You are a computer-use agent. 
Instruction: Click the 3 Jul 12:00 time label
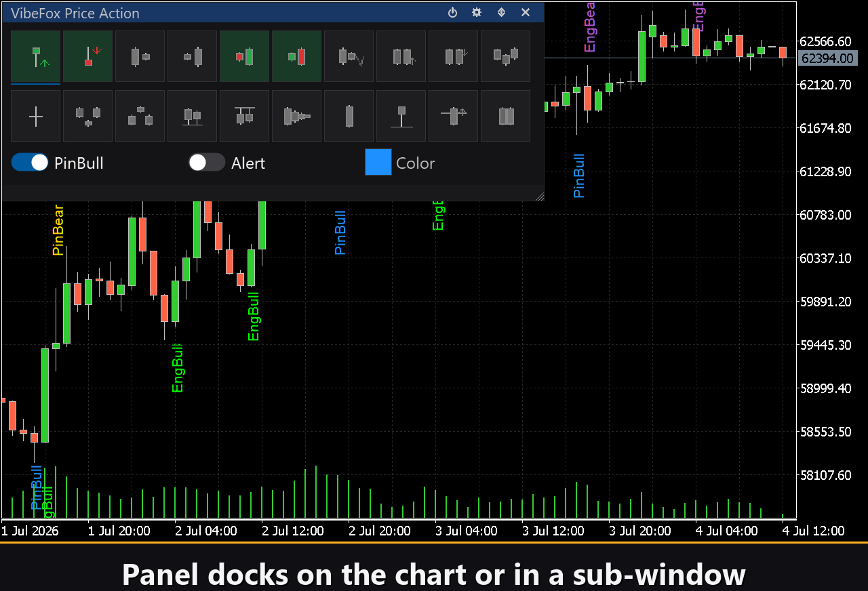pos(553,531)
